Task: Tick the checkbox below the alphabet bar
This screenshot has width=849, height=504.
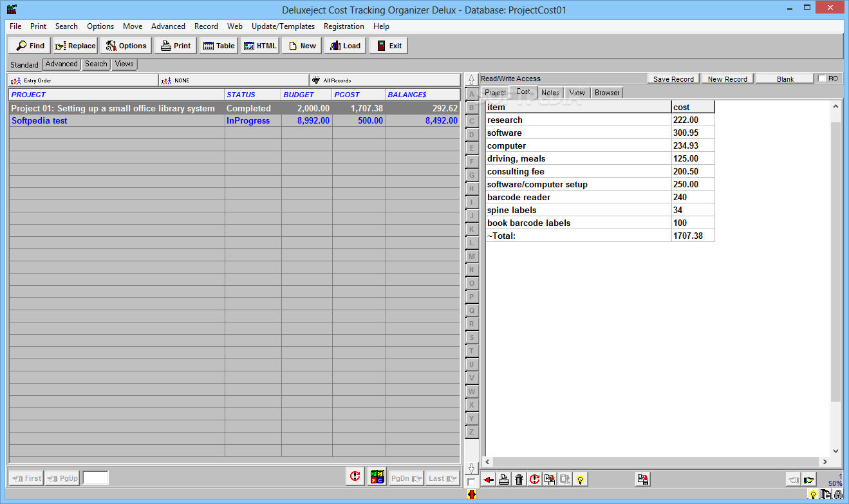Action: coord(472,481)
